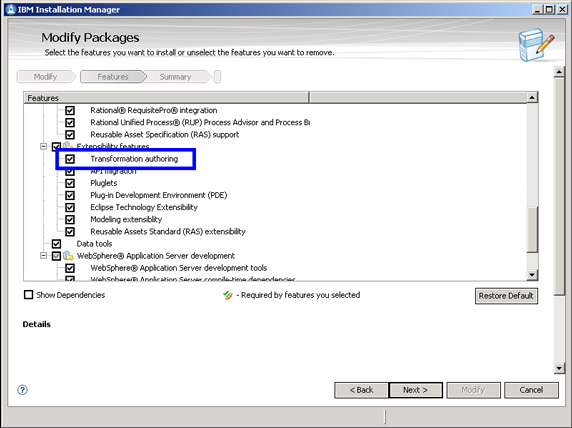Collapse WebSphere Application Server development node

[43, 255]
